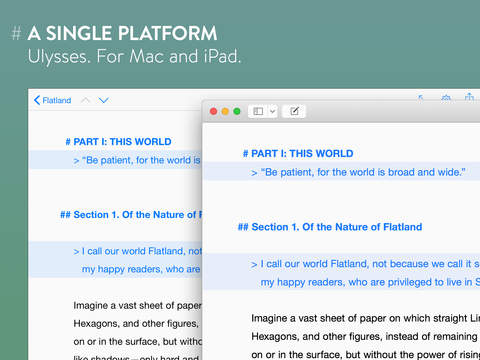Click "Imagine a vast sheet of paper on which" line
The width and height of the screenshot is (480, 360).
(366, 318)
